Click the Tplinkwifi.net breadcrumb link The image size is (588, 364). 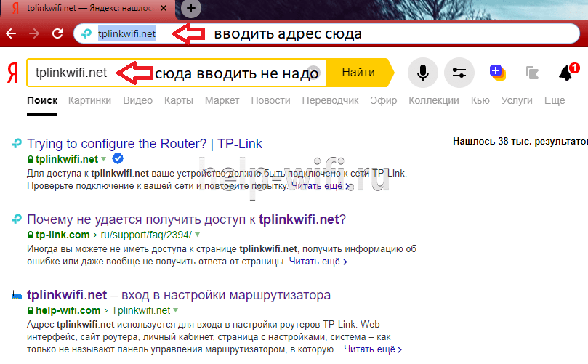(141, 310)
